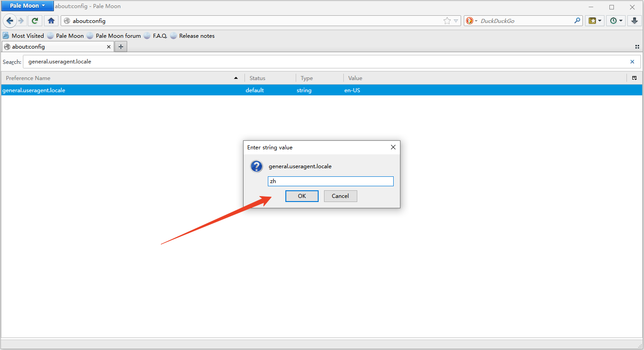Cancel the Enter string value dialog
This screenshot has width=644, height=350.
[340, 196]
